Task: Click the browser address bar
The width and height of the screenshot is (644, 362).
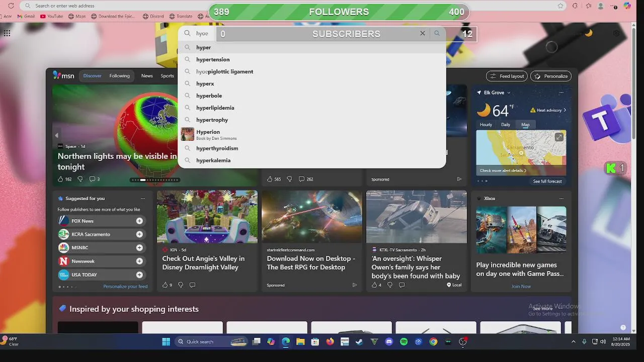Action: click(x=294, y=6)
